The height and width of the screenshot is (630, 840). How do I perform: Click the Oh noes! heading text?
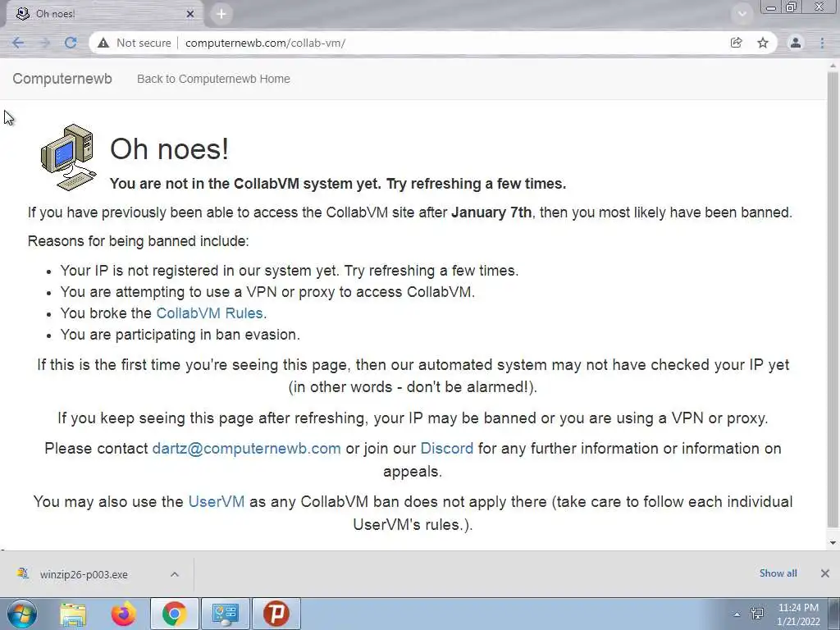coord(169,149)
